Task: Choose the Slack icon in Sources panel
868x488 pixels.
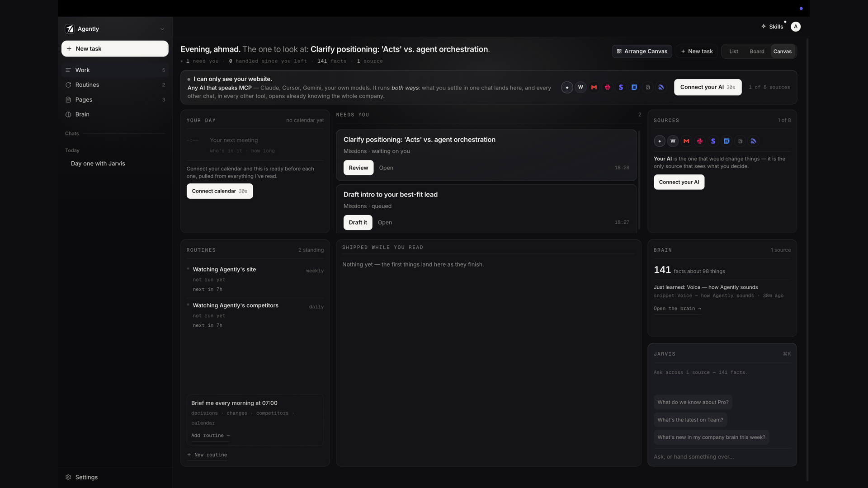Action: click(x=700, y=141)
